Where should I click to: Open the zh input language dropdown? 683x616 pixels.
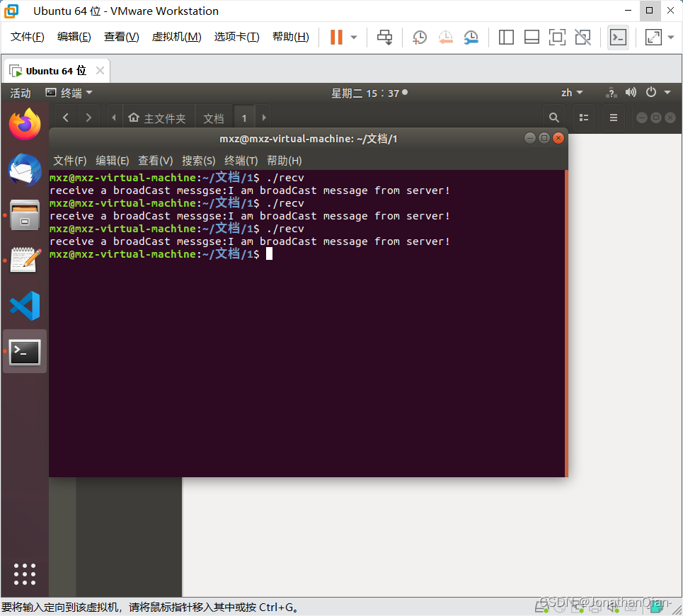(571, 93)
